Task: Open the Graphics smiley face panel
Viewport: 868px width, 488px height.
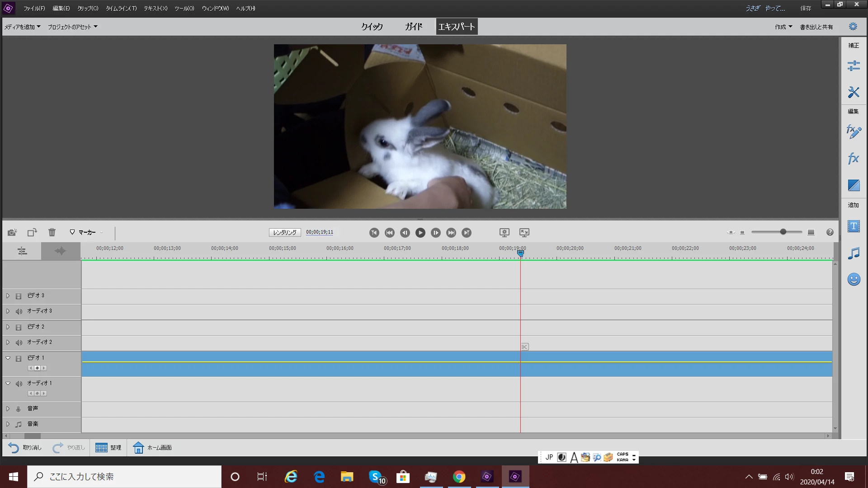Action: coord(854,279)
